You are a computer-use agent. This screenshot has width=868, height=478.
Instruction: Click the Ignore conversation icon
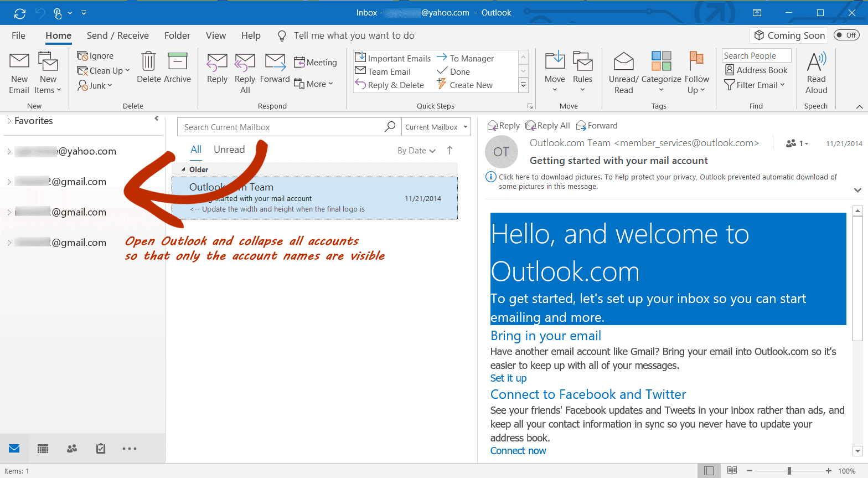point(82,56)
